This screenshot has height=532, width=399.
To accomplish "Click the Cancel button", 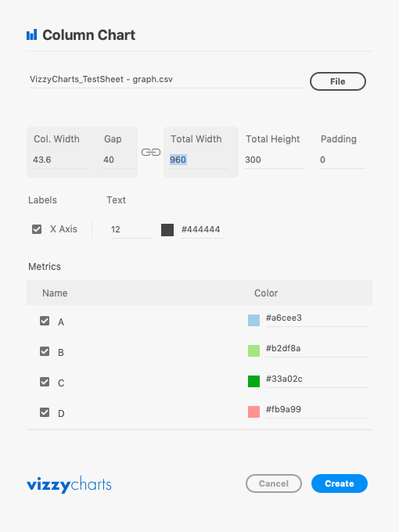I will 274,483.
